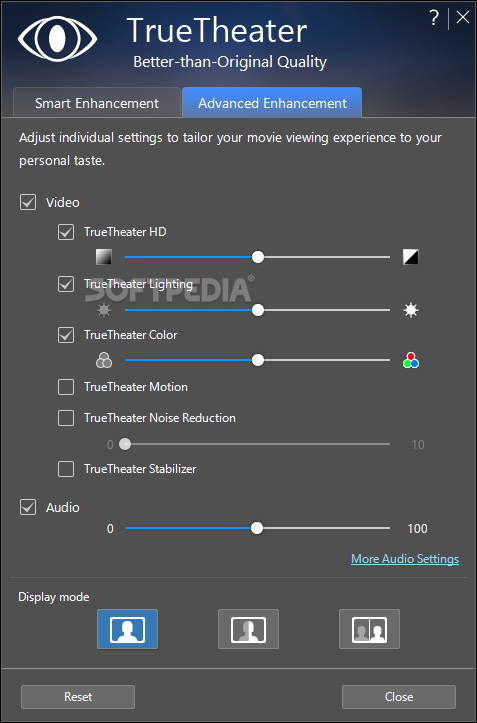
Task: Open More Audio Settings link
Action: click(405, 559)
